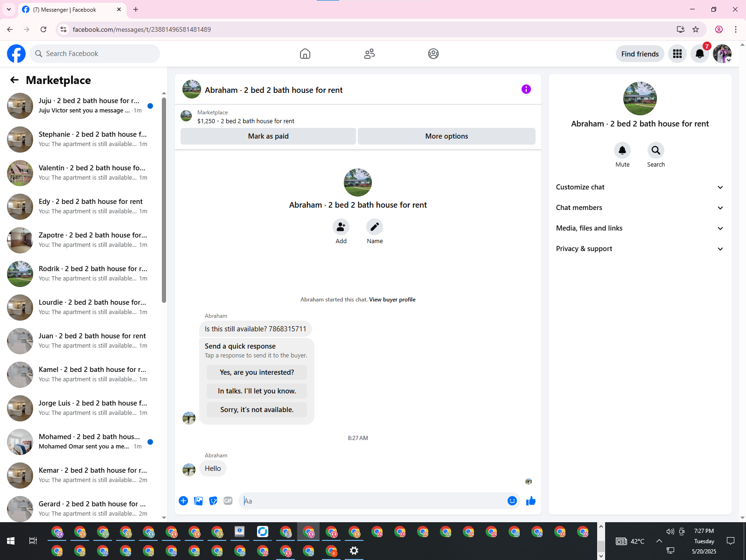Image resolution: width=746 pixels, height=560 pixels.
Task: Send quick reply 'Yes, are you interested?'
Action: [x=257, y=372]
